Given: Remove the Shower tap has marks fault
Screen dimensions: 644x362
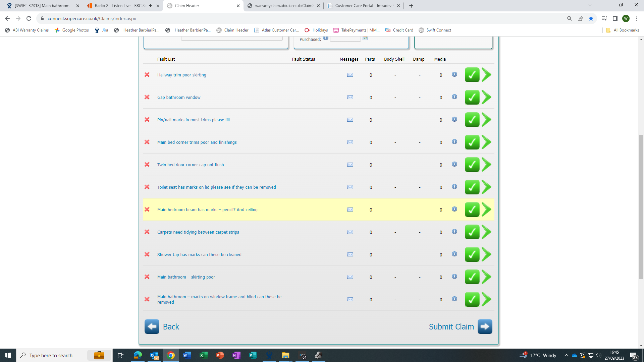Looking at the screenshot, I should [x=147, y=254].
